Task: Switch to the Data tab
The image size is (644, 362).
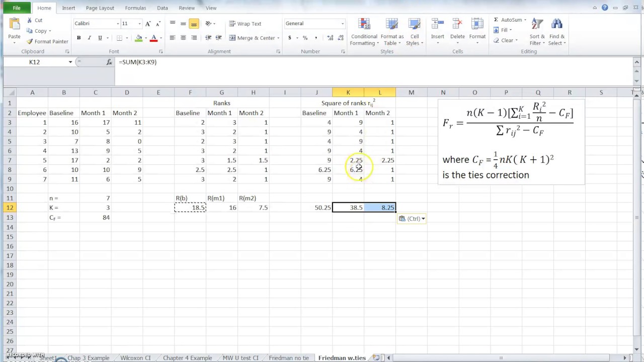Action: coord(162,8)
